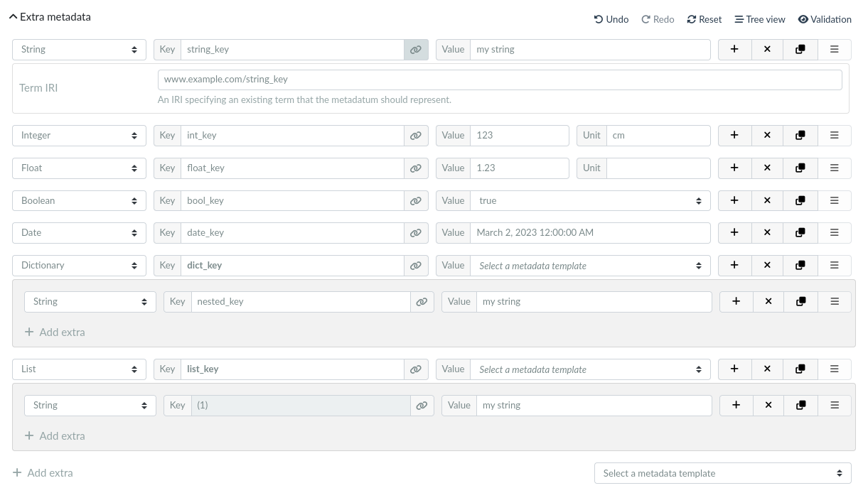The height and width of the screenshot is (493, 868).
Task: Click link icon next to date_key
Action: pyautogui.click(x=416, y=232)
